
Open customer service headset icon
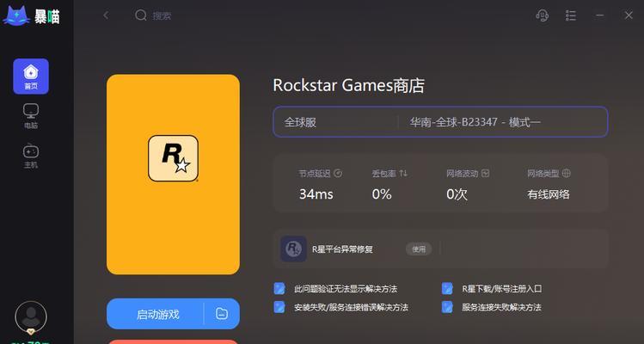click(x=543, y=15)
